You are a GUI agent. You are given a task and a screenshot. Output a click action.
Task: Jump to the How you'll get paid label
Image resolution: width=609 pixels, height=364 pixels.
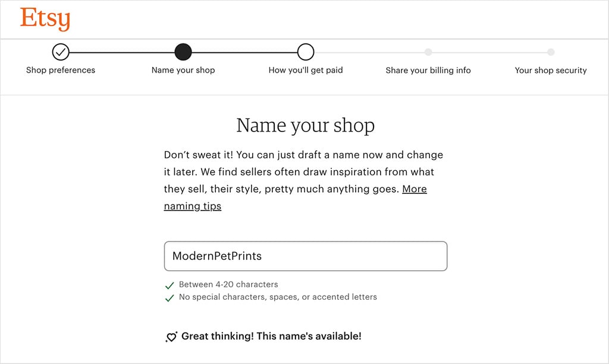point(306,70)
